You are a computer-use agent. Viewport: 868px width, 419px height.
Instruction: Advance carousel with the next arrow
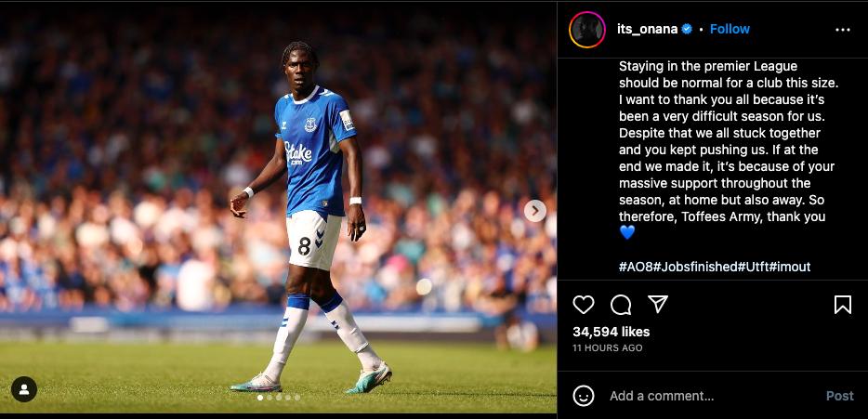pos(534,210)
